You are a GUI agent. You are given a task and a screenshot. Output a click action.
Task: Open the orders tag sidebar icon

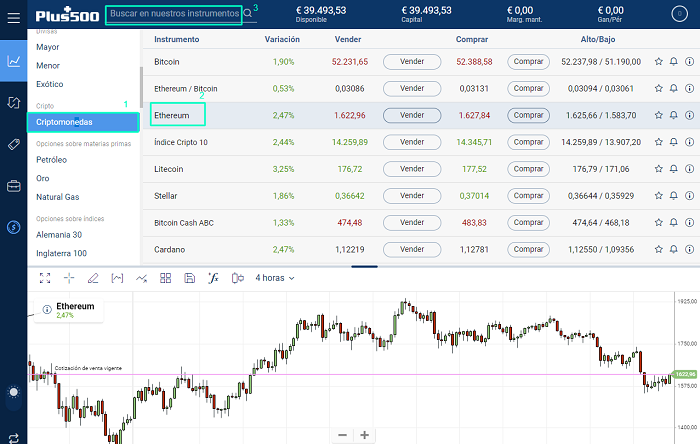tap(13, 144)
